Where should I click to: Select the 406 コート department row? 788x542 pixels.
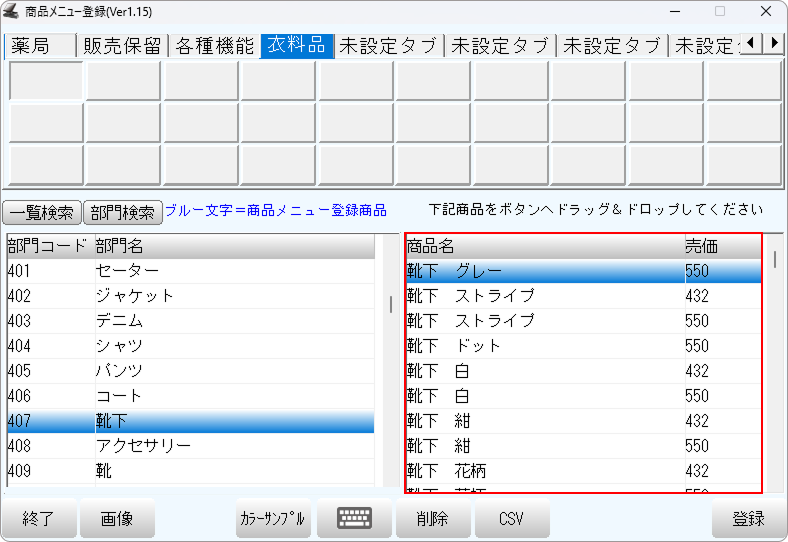point(190,397)
